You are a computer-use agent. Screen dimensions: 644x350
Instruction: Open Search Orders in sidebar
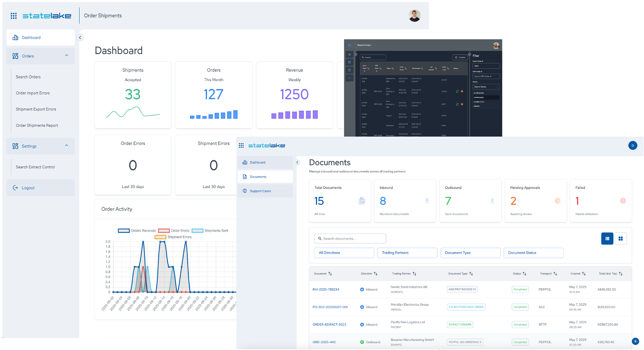28,77
